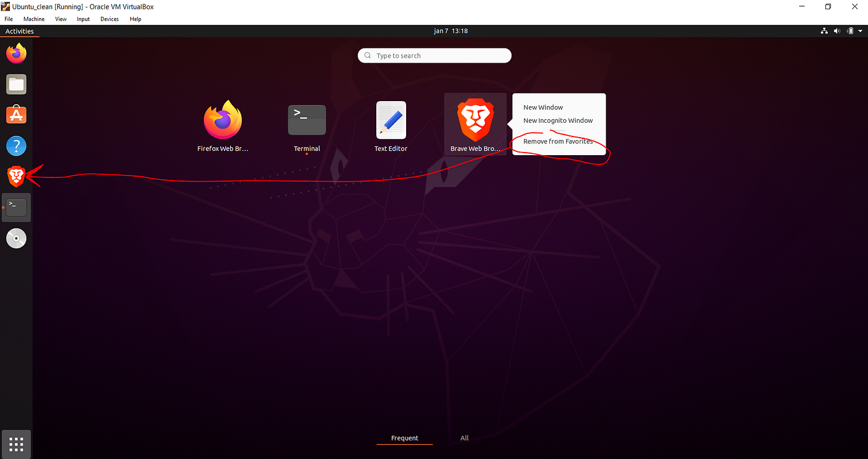The image size is (868, 459).
Task: Select Brave Web Browser in the app grid
Action: [x=475, y=124]
